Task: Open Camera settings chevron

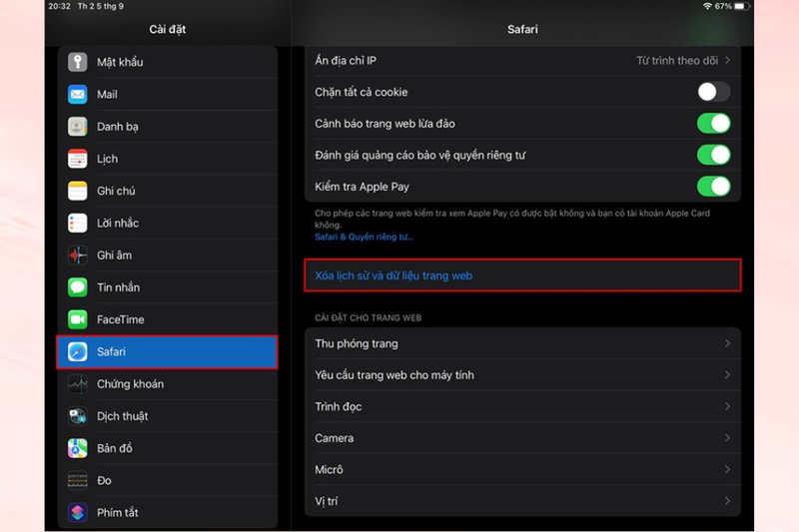Action: (x=728, y=438)
